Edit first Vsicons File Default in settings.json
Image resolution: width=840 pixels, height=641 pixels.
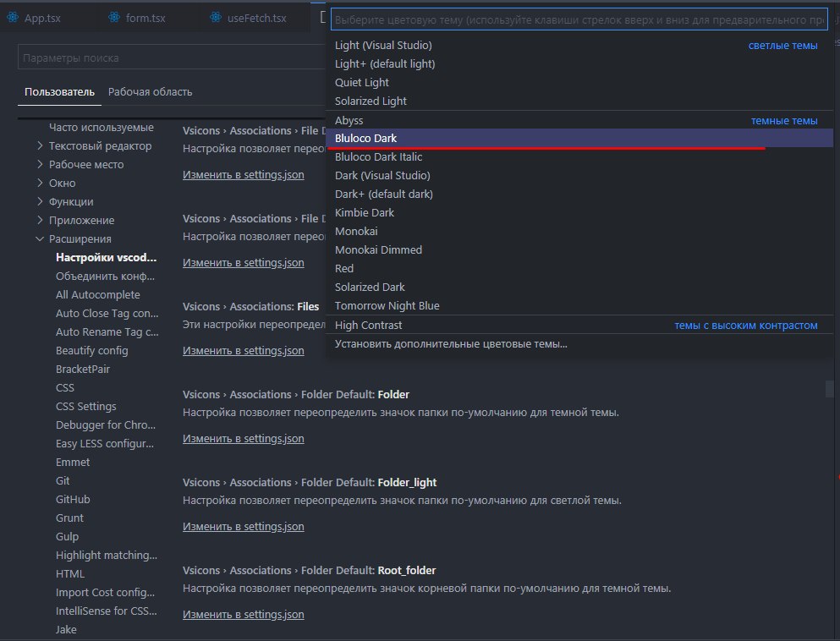click(244, 174)
